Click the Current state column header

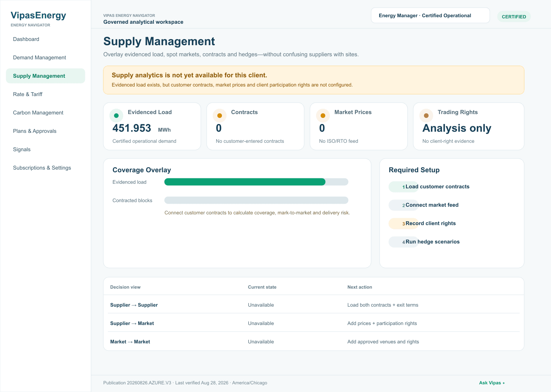262,287
